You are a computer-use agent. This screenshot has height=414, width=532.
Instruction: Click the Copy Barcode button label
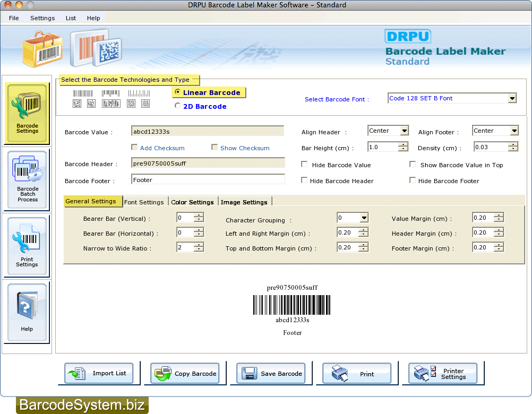(195, 374)
